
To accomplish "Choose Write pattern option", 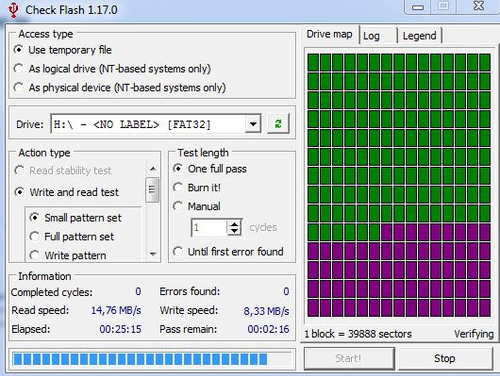I will click(68, 255).
